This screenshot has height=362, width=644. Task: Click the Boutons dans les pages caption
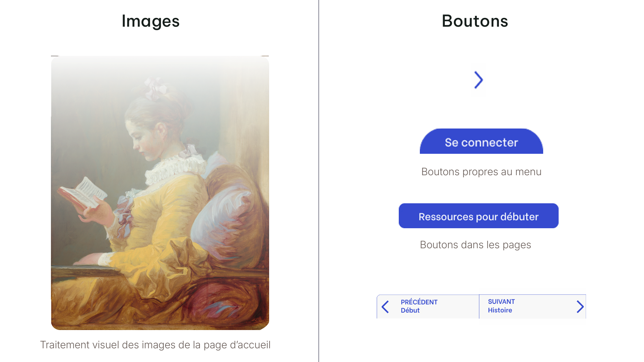(476, 245)
